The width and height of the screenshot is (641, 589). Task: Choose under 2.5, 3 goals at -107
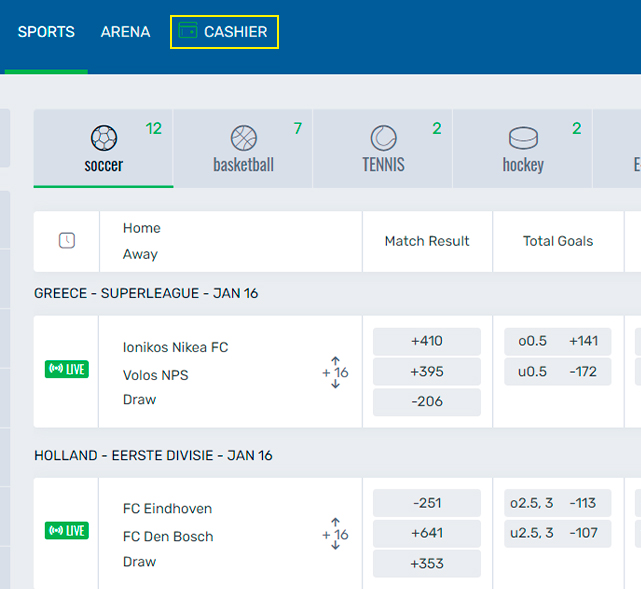557,533
